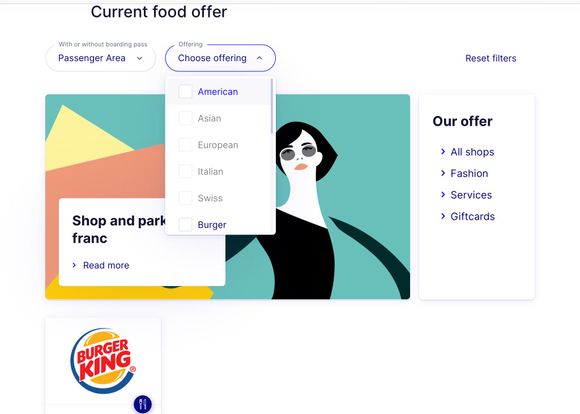
Task: Collapse the Choose offering dropdown
Action: (220, 58)
